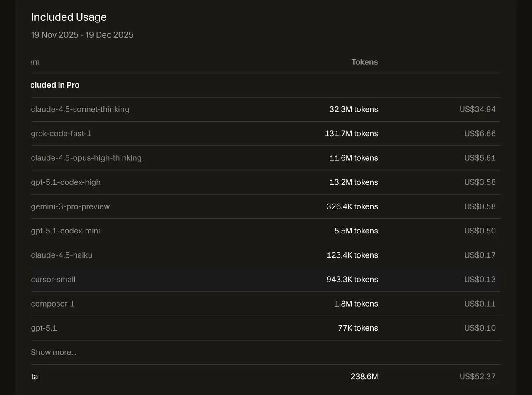Click the US$34.94 cost value
This screenshot has width=532, height=395.
coord(478,109)
